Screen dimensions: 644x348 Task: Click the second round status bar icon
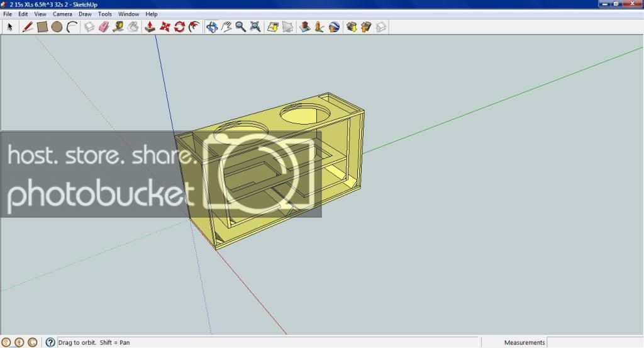19,342
